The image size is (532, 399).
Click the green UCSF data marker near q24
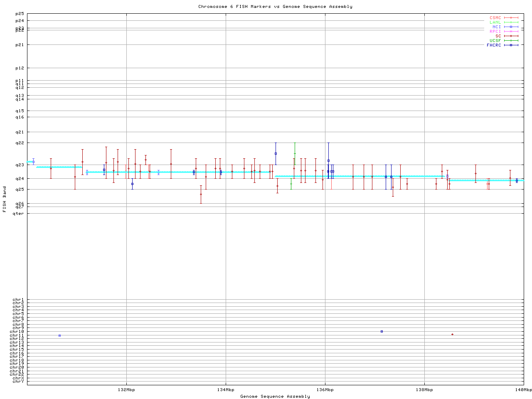click(x=291, y=184)
